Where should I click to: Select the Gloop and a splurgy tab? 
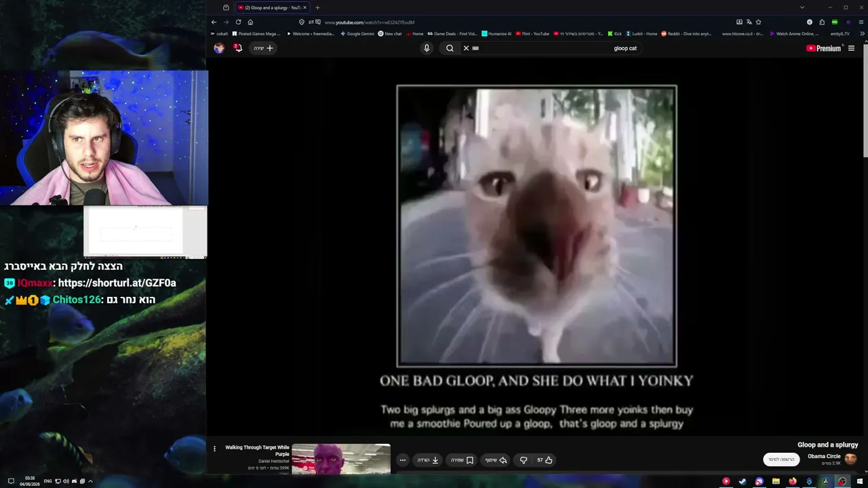[272, 7]
